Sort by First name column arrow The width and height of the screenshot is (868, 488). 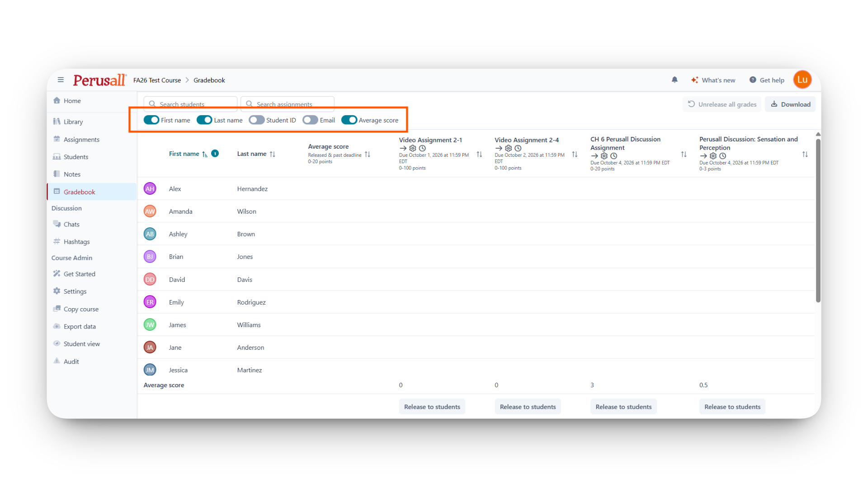coord(205,154)
